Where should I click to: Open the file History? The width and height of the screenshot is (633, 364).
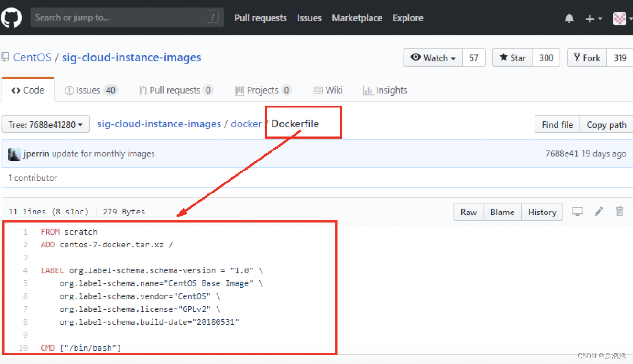[x=542, y=212]
